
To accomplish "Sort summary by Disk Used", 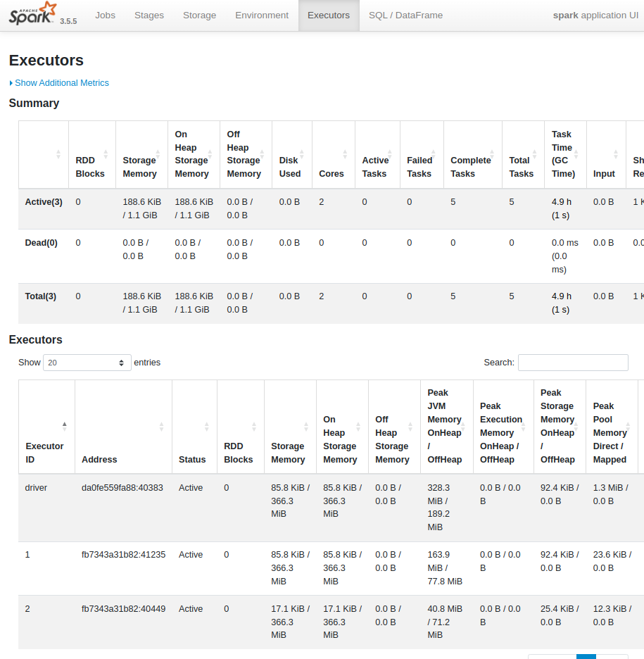I will [292, 154].
